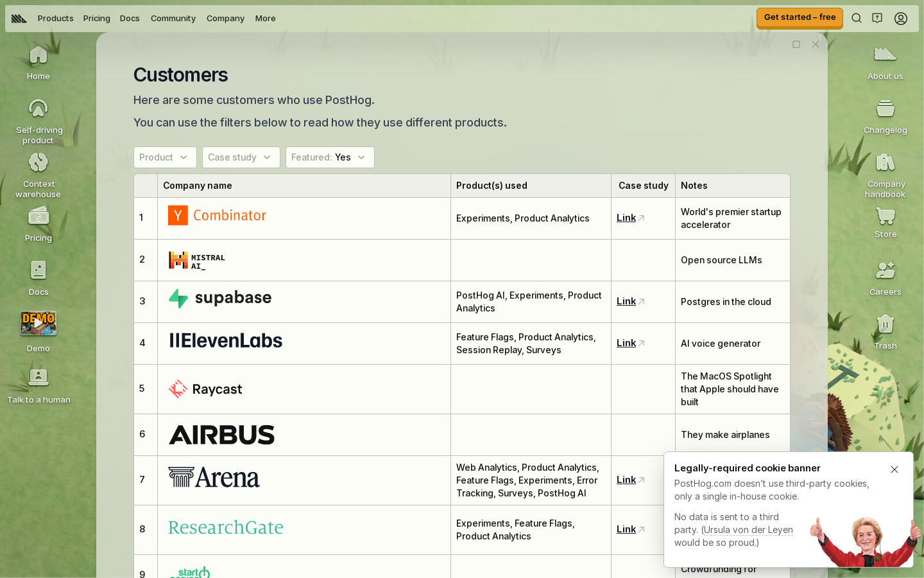Image resolution: width=924 pixels, height=578 pixels.
Task: Follow the Ursula von der Leyen link
Action: [x=748, y=530]
